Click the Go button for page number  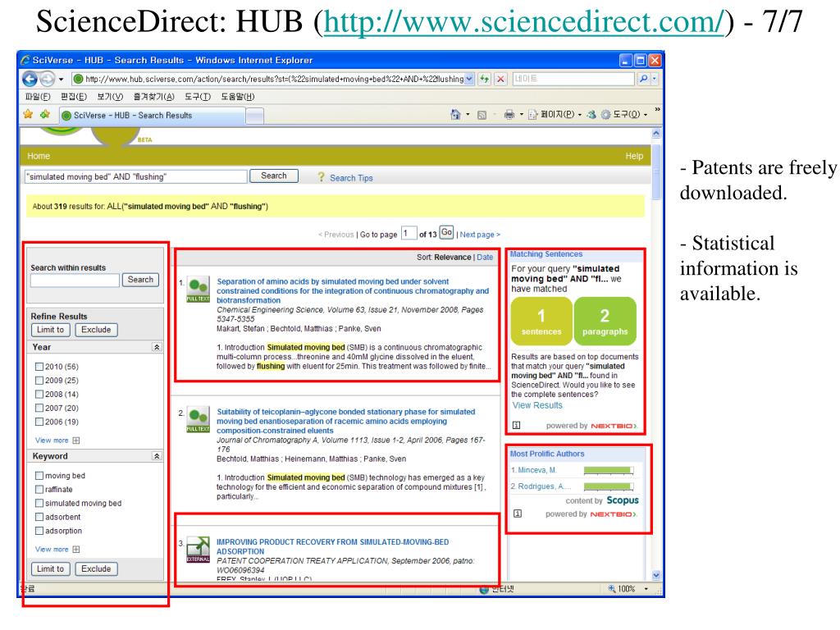[446, 232]
